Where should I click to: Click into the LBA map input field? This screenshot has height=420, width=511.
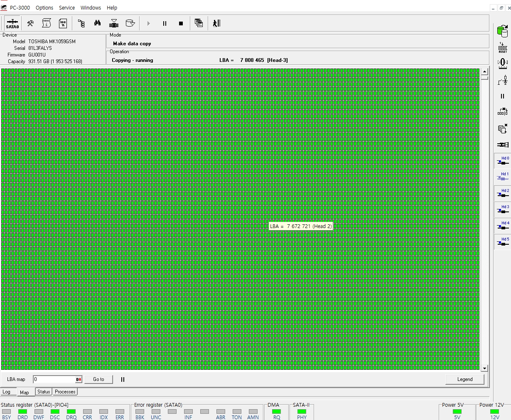[54, 379]
